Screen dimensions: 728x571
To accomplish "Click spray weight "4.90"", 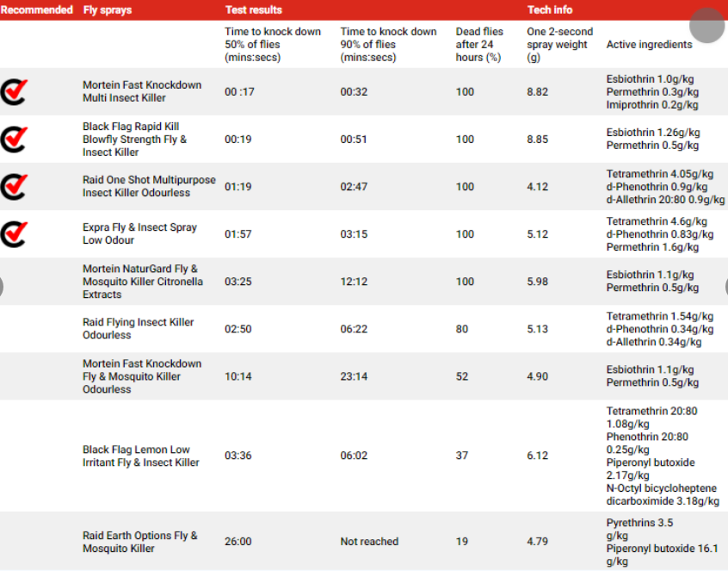I will 538,375.
